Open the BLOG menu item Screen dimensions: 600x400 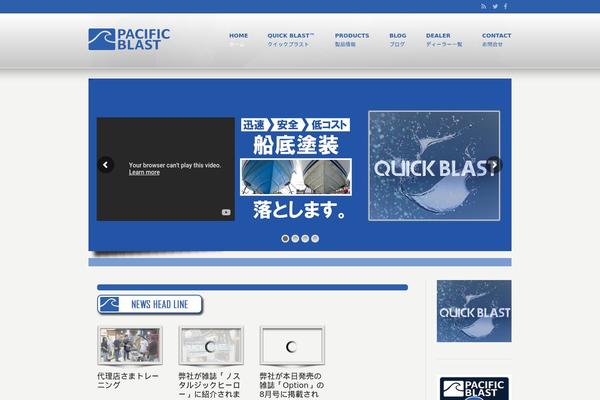tap(398, 39)
